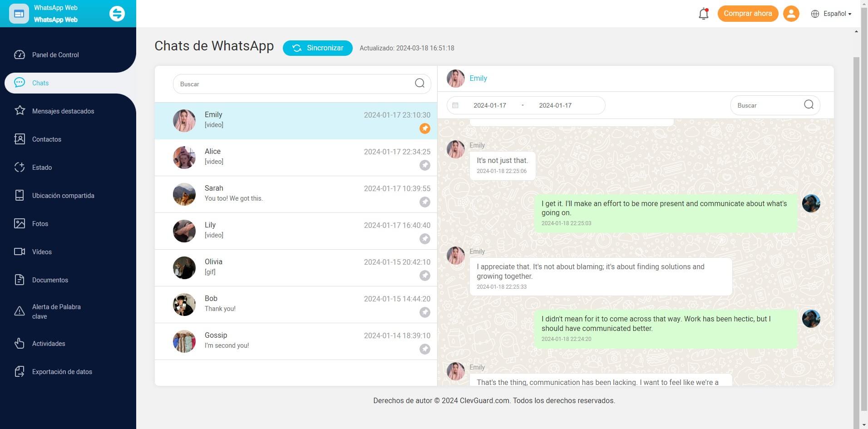The height and width of the screenshot is (429, 868).
Task: Click Emily's avatar in conversation header
Action: pyautogui.click(x=455, y=79)
